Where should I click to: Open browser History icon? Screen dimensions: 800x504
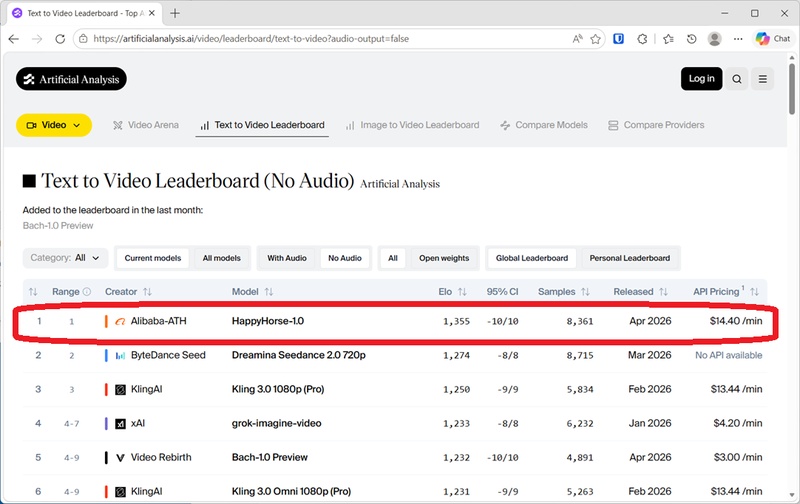click(x=691, y=39)
